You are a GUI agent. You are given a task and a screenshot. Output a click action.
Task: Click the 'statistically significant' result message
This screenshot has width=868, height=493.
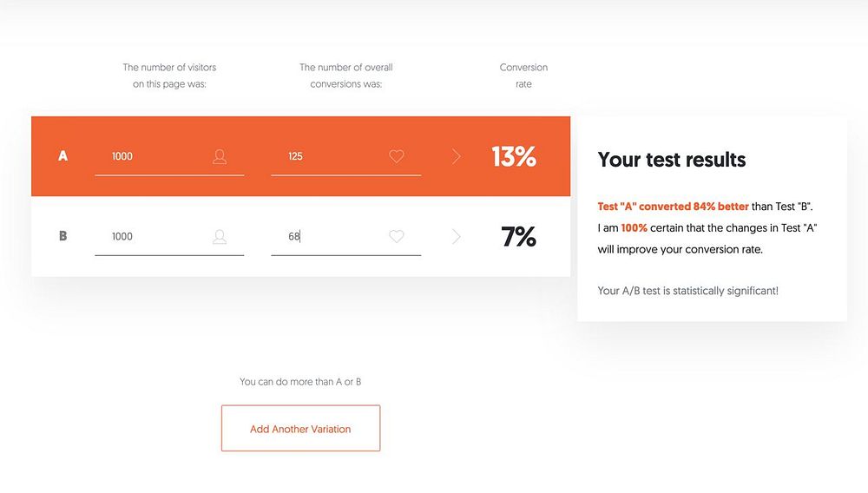pyautogui.click(x=687, y=291)
